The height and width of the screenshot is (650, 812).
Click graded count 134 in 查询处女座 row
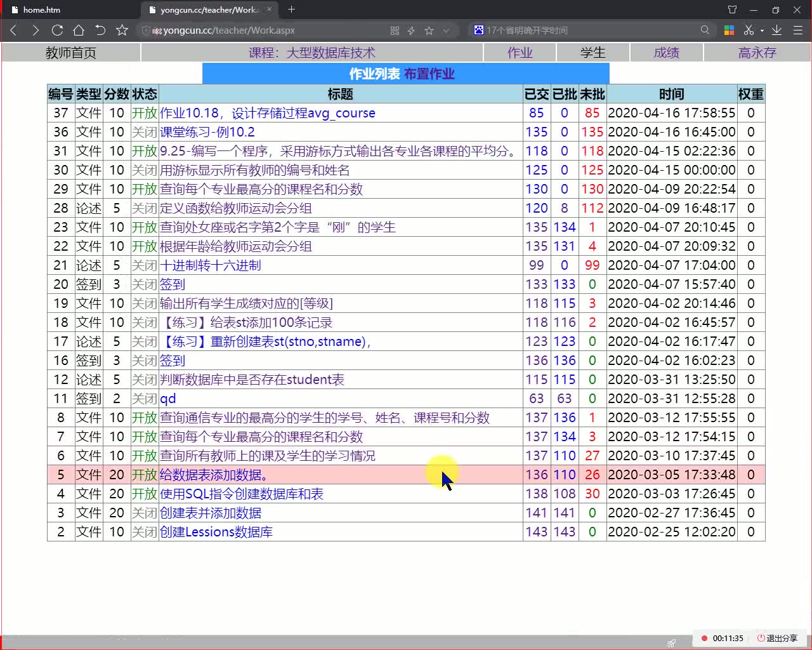point(565,227)
